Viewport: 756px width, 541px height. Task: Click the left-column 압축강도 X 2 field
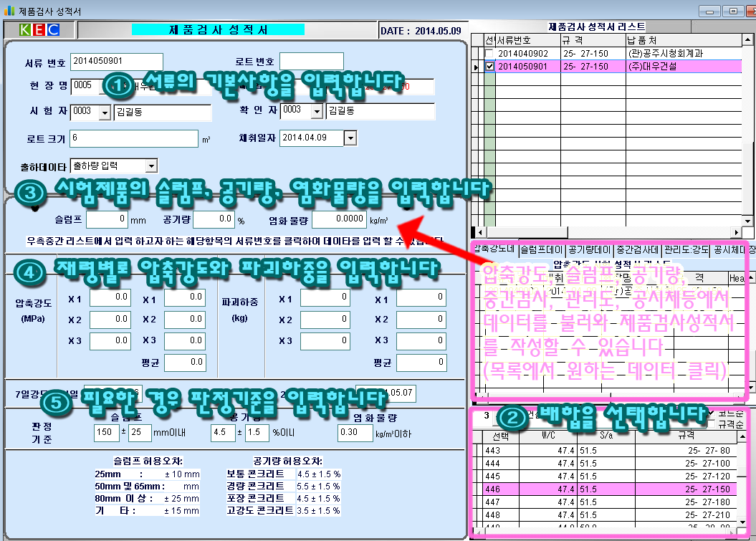[110, 319]
